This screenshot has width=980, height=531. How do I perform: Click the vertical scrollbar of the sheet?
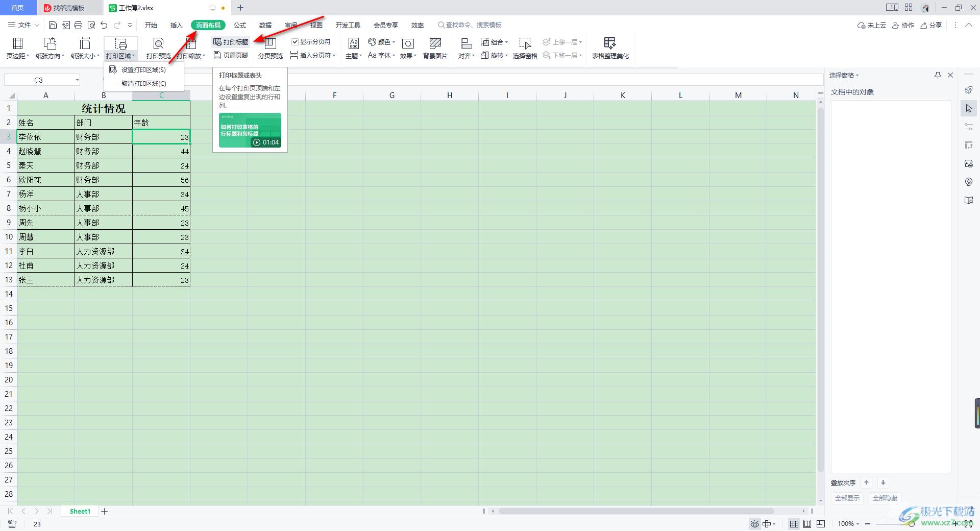pyautogui.click(x=820, y=289)
